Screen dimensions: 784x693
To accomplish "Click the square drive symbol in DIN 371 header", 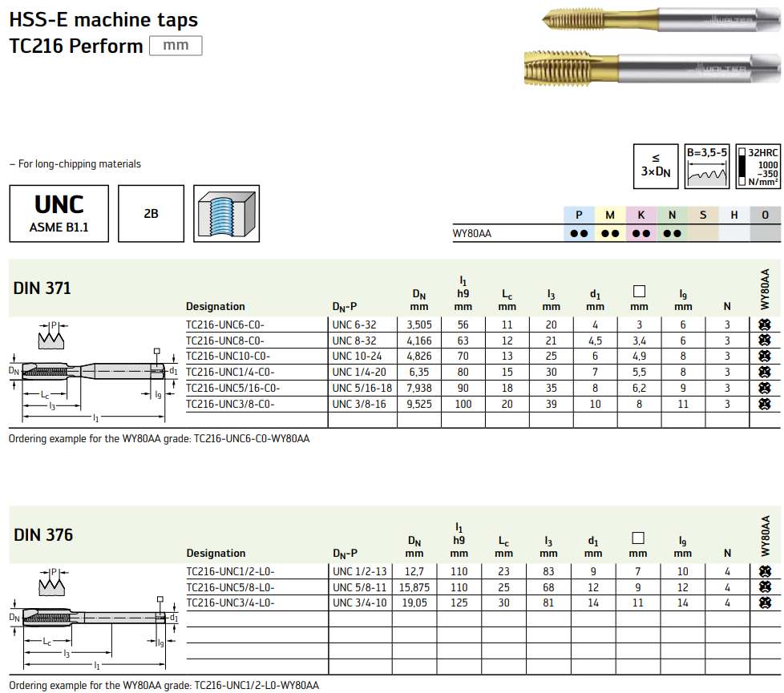I will (x=639, y=292).
